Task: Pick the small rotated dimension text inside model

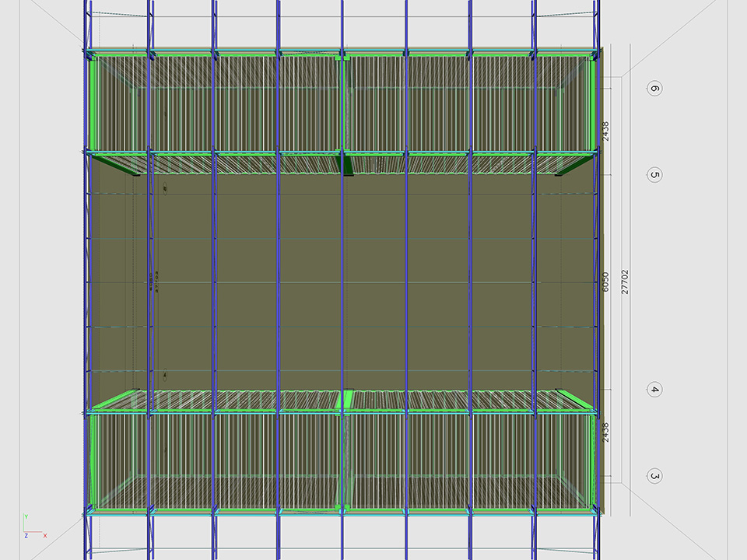Action: (153, 282)
